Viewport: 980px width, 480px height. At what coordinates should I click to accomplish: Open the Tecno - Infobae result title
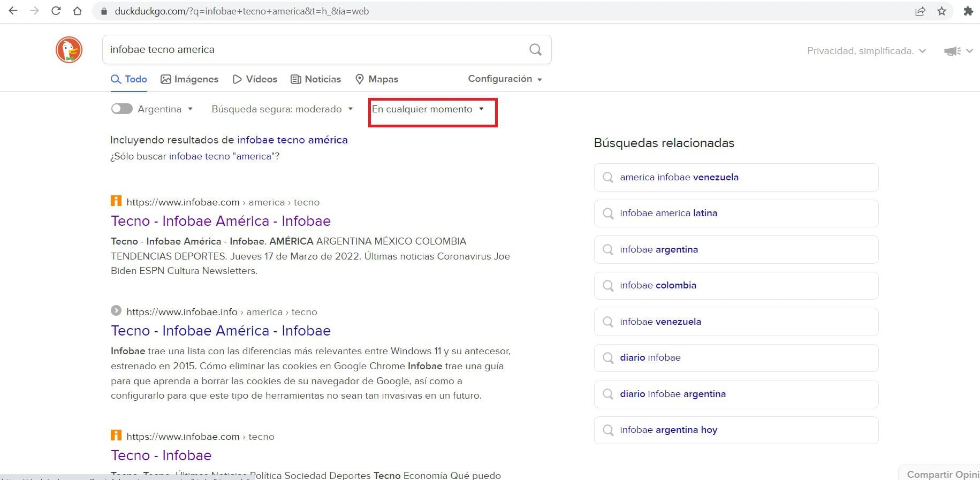click(x=161, y=455)
